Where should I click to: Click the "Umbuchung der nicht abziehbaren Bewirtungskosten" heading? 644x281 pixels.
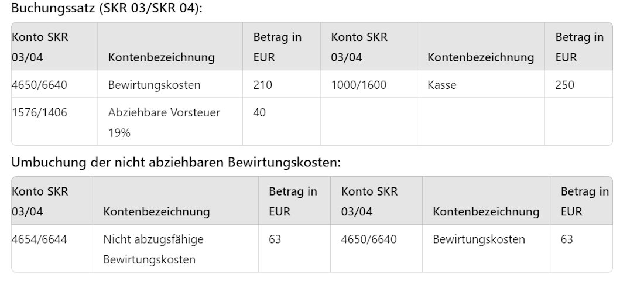tap(176, 162)
